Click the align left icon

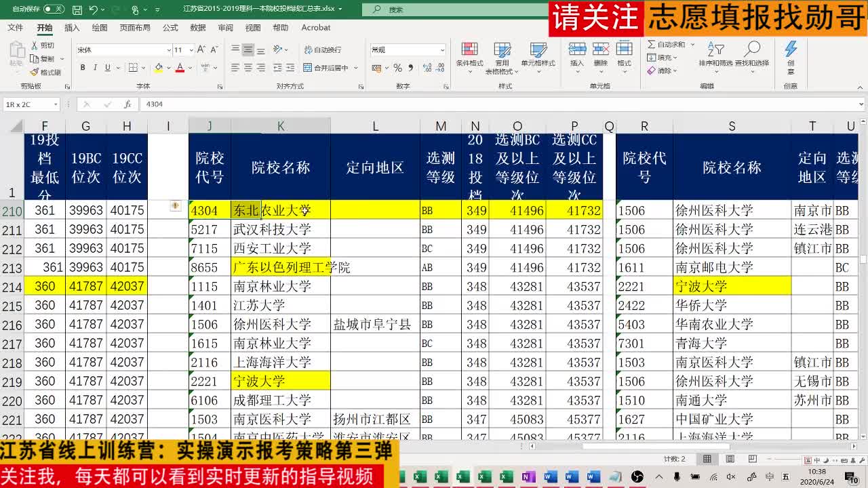point(235,68)
